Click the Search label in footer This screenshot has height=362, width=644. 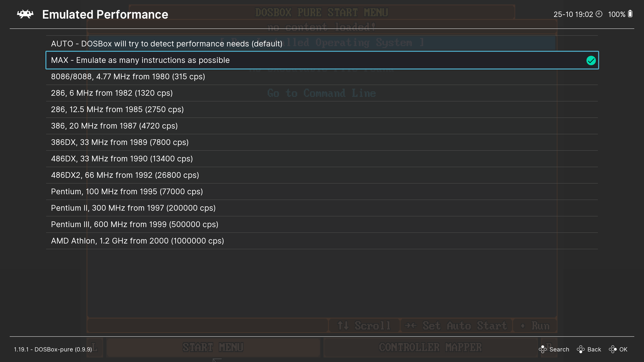tap(559, 349)
